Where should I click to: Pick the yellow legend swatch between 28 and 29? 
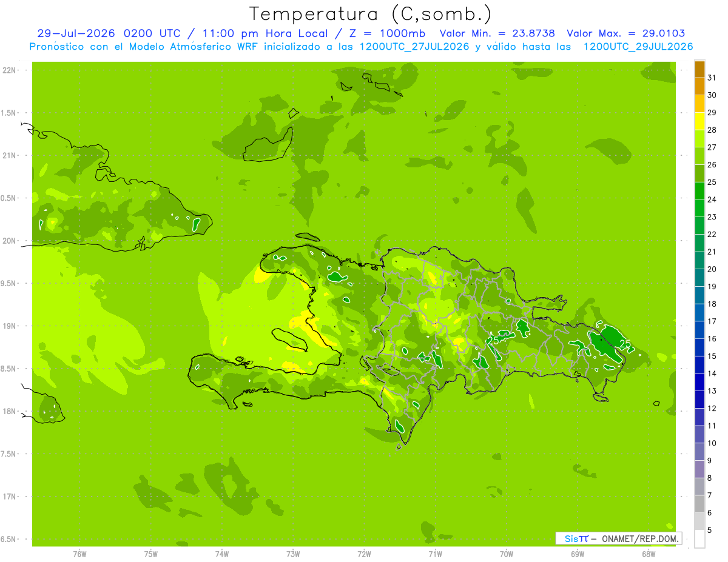(699, 121)
